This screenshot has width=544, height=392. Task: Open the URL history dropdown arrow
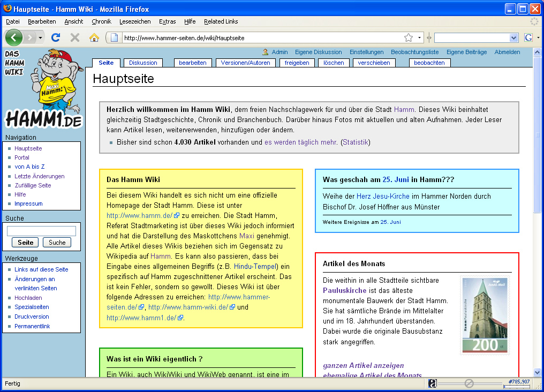[x=419, y=37]
